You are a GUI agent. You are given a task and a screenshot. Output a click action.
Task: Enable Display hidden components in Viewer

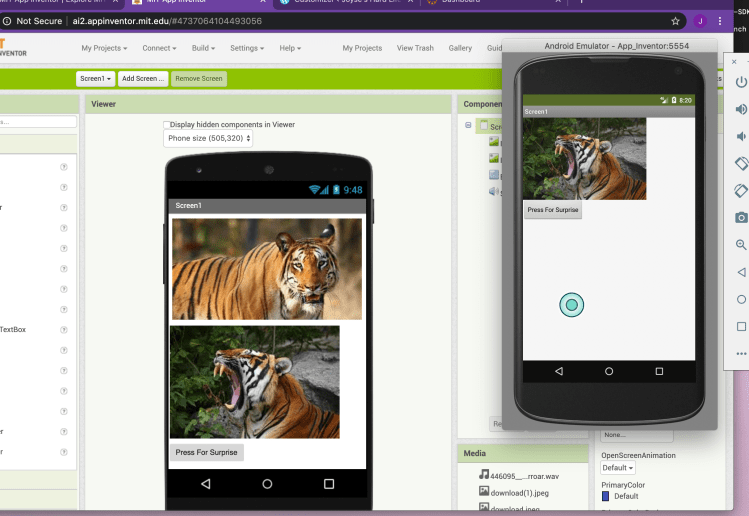point(167,125)
